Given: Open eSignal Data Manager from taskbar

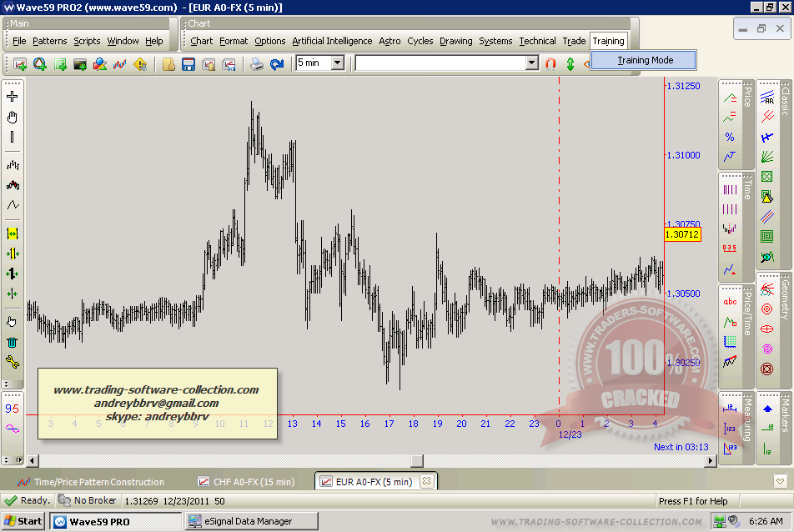Looking at the screenshot, I should tap(250, 521).
